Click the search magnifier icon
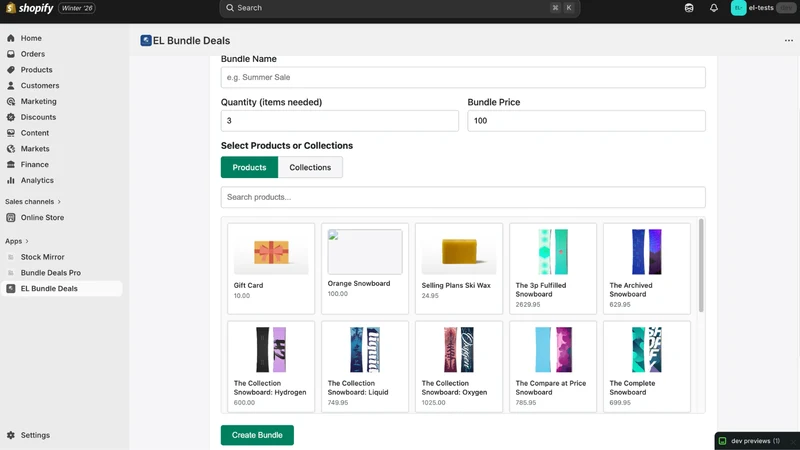The width and height of the screenshot is (800, 450). (x=230, y=8)
